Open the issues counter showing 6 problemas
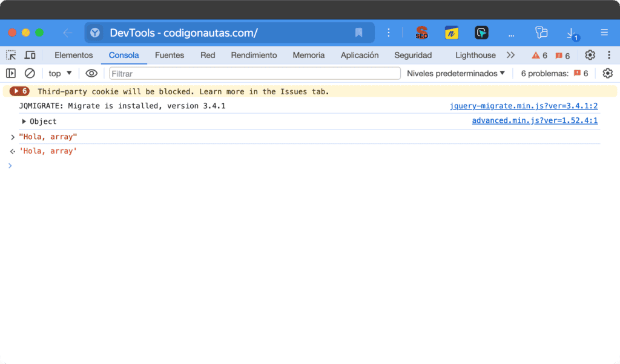The height and width of the screenshot is (364, 620). (x=553, y=73)
